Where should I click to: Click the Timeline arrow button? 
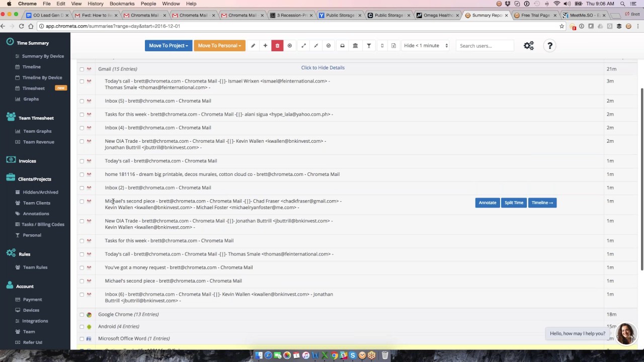coord(542,203)
